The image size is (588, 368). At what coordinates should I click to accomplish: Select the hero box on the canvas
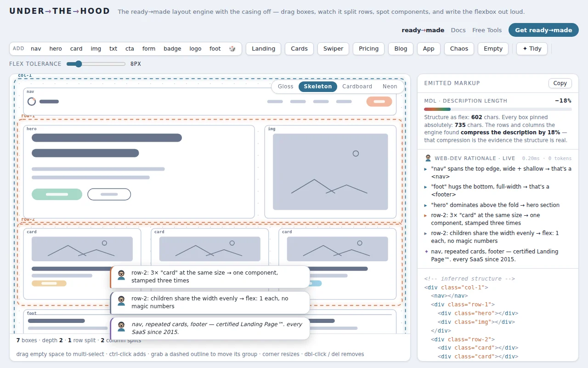pos(139,172)
